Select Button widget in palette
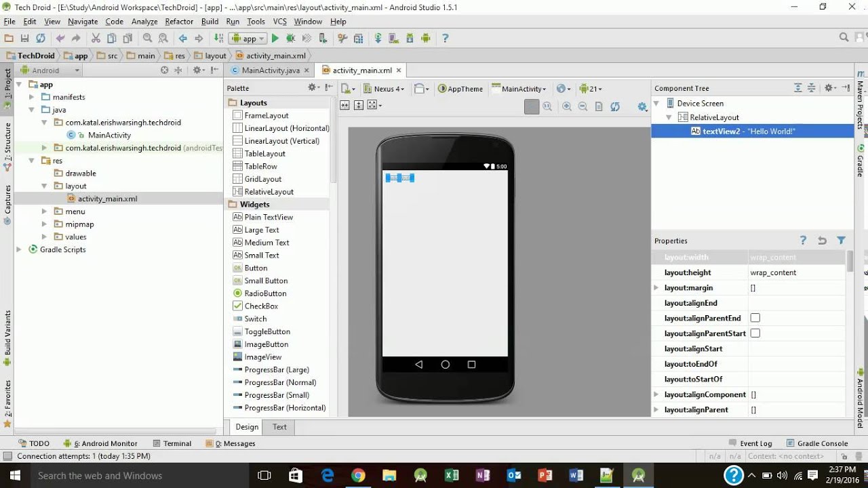This screenshot has width=868, height=488. 256,268
